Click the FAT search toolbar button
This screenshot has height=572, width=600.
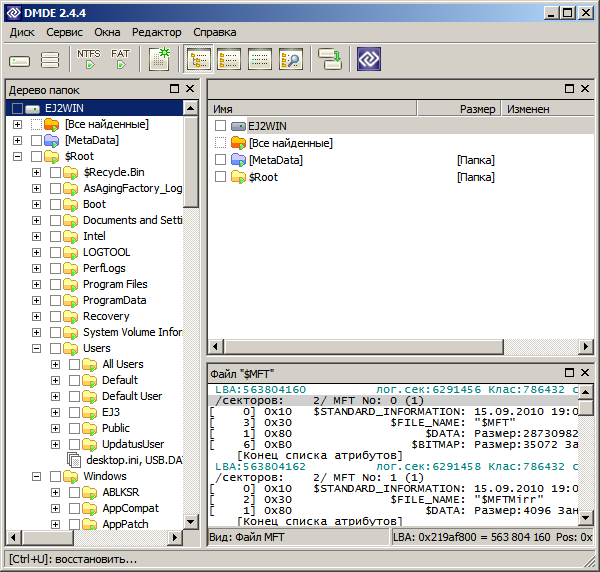[x=120, y=60]
